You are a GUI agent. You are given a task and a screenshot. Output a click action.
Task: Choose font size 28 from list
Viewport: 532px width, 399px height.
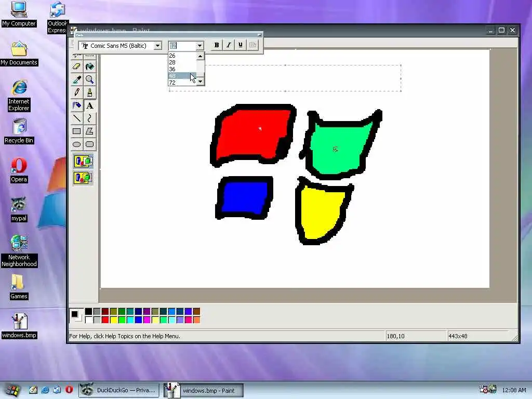click(x=182, y=62)
